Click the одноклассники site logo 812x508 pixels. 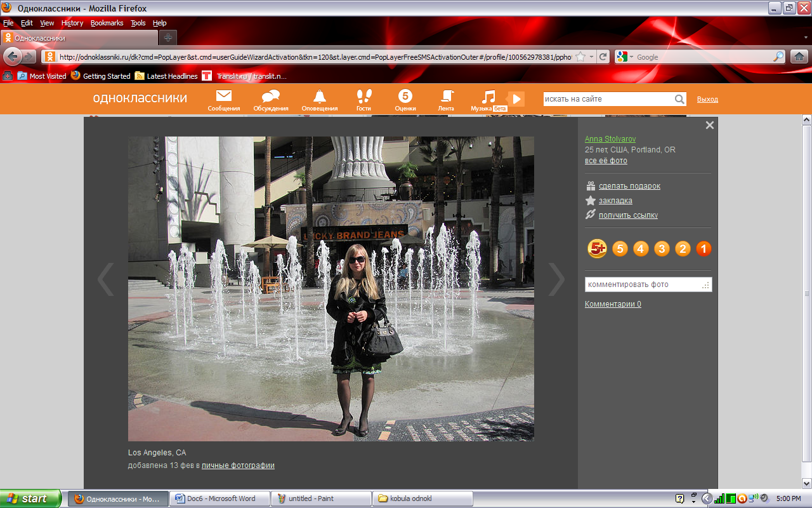(x=140, y=98)
